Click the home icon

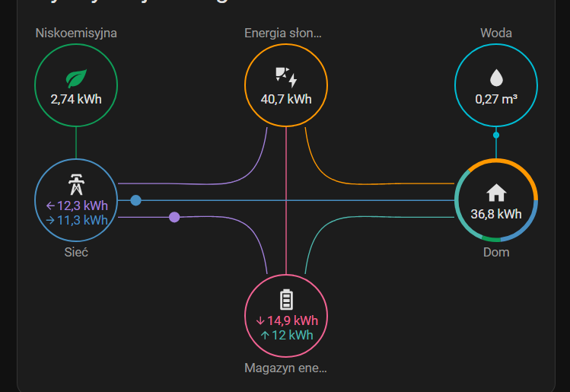[x=496, y=193]
